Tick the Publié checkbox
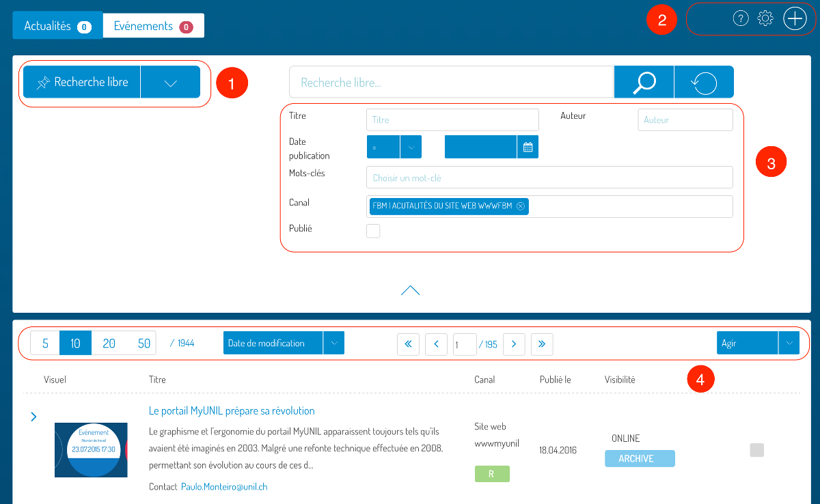Viewport: 820px width, 504px height. coord(373,231)
